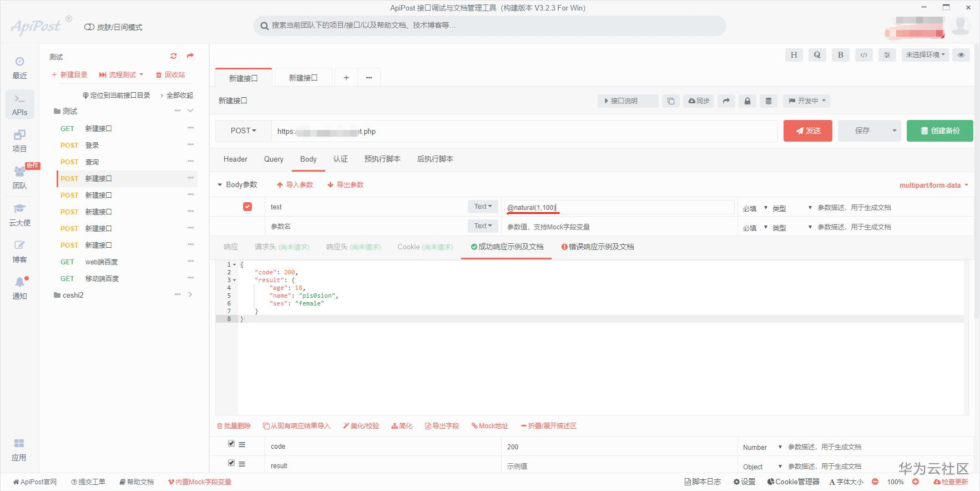This screenshot has width=980, height=491.
Task: Switch to the 认证 tab
Action: click(x=341, y=159)
